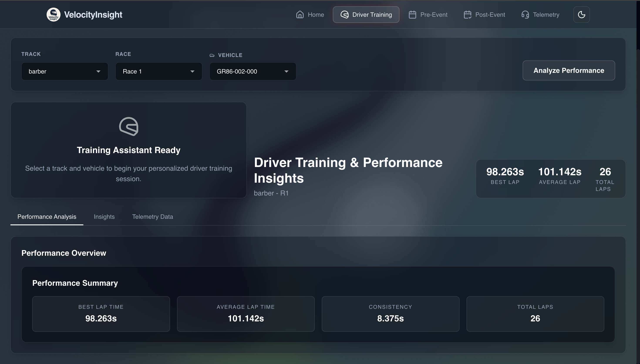Open the Track dropdown showing barber

click(65, 72)
